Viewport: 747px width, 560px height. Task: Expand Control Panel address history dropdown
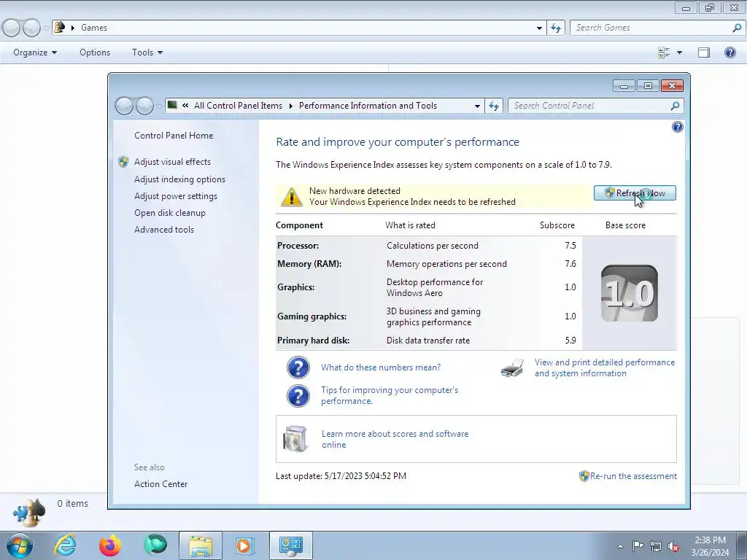(477, 106)
